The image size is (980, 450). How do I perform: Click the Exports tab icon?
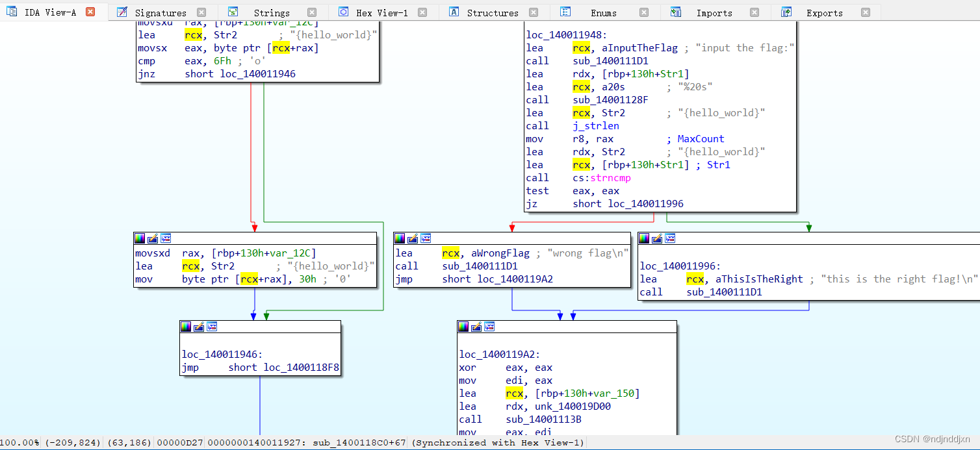[786, 12]
